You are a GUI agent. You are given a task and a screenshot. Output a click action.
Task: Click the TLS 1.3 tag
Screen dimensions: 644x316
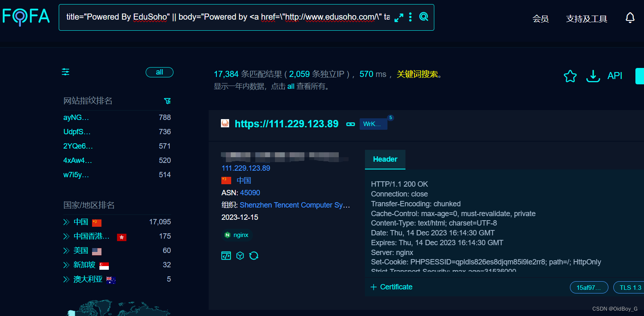(x=629, y=288)
